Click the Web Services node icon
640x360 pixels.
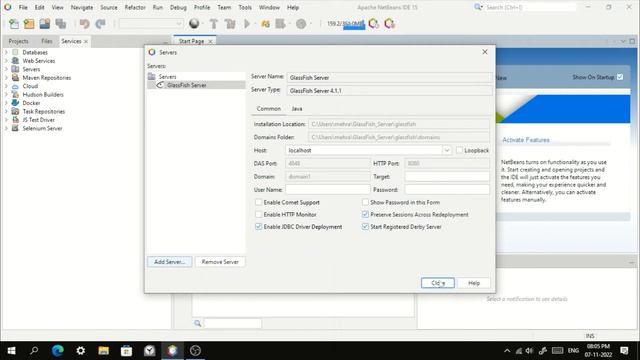(x=16, y=60)
